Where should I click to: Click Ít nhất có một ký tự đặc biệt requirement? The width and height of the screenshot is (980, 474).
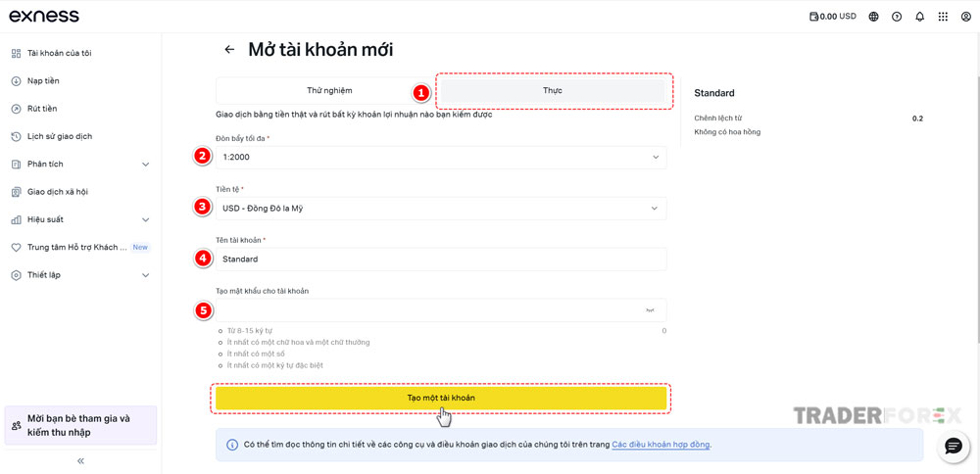coord(275,364)
